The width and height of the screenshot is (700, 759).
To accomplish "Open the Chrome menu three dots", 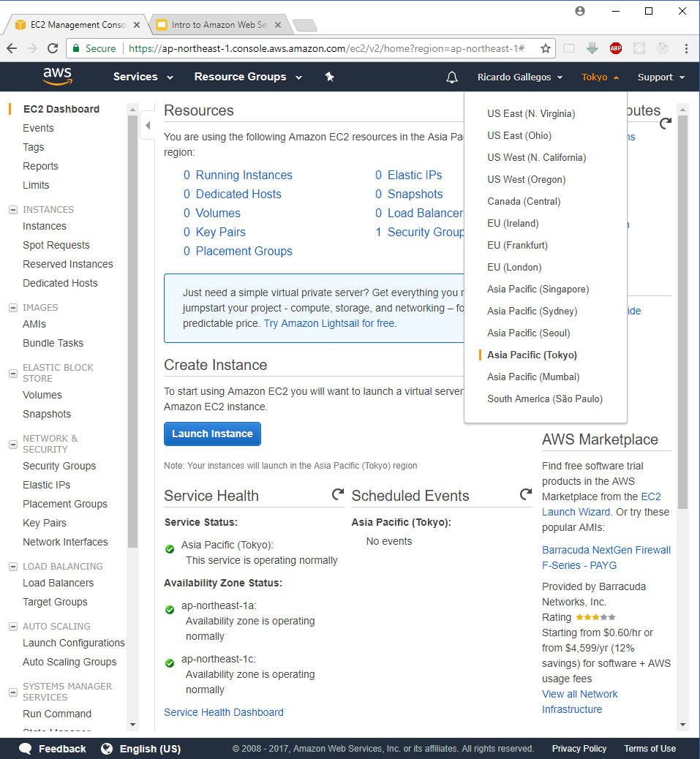I will pos(686,48).
